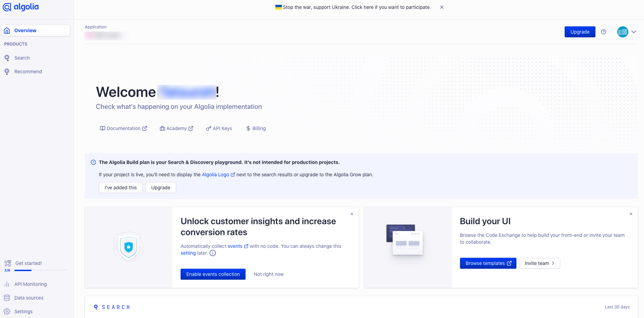This screenshot has height=318, width=644.
Task: Click the Last 30 days label
Action: (x=617, y=307)
